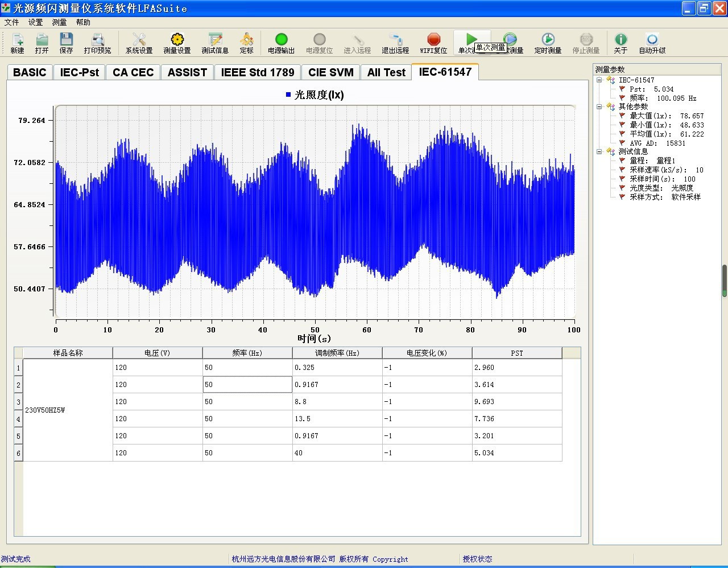
Task: Click the 打开 (Open) folder icon
Action: point(42,39)
